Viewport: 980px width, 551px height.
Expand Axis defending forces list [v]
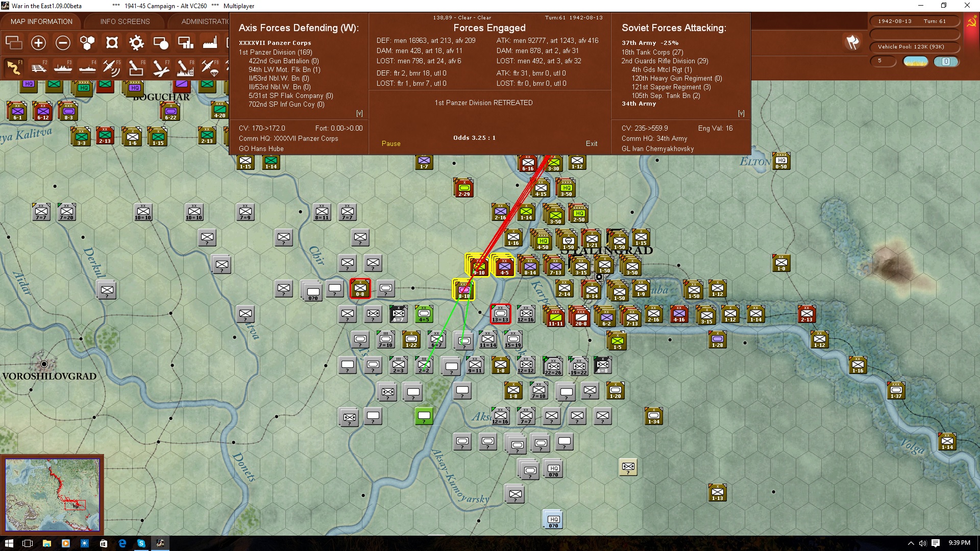coord(359,113)
